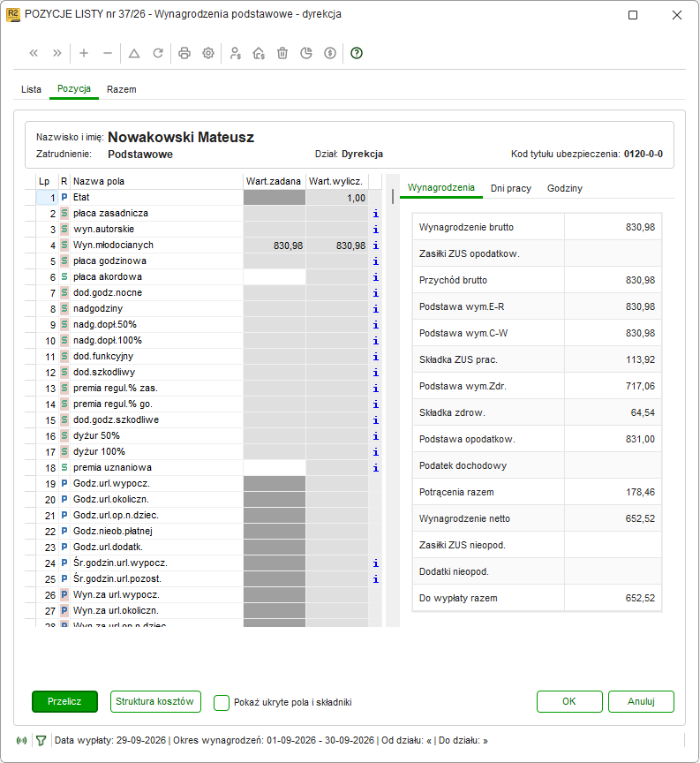
Task: Click the 'Wart.zadana' column header
Action: [275, 182]
